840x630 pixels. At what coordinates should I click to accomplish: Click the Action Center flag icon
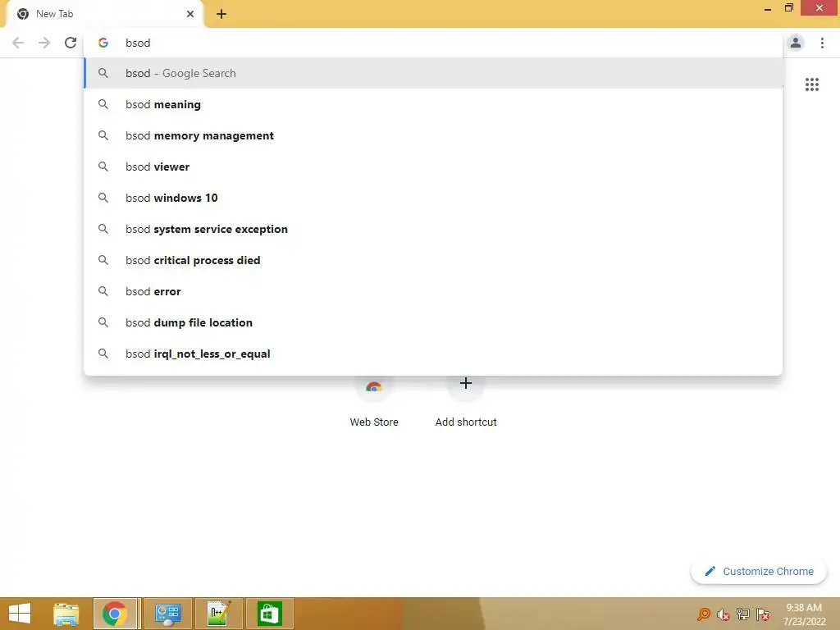(763, 614)
